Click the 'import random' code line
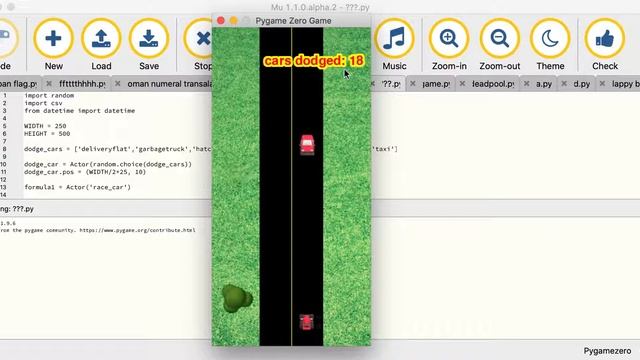640x360 pixels. [x=49, y=96]
